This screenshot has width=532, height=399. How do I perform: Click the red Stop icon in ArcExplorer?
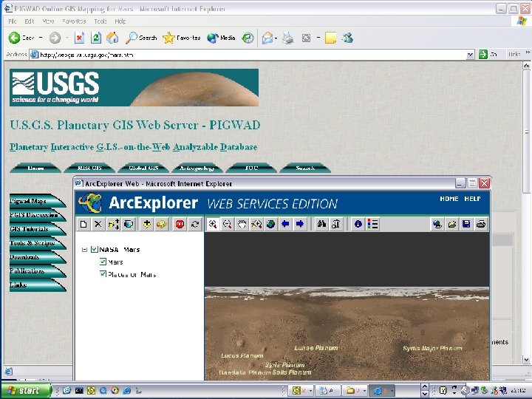pyautogui.click(x=180, y=224)
